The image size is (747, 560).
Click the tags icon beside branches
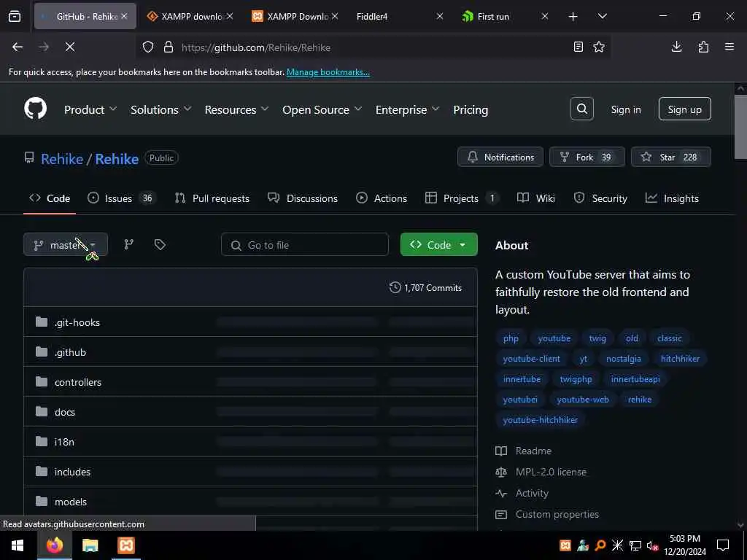click(x=160, y=244)
